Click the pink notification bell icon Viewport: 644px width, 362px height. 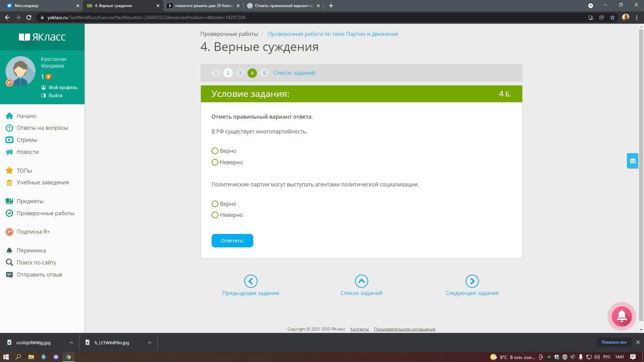tap(622, 316)
